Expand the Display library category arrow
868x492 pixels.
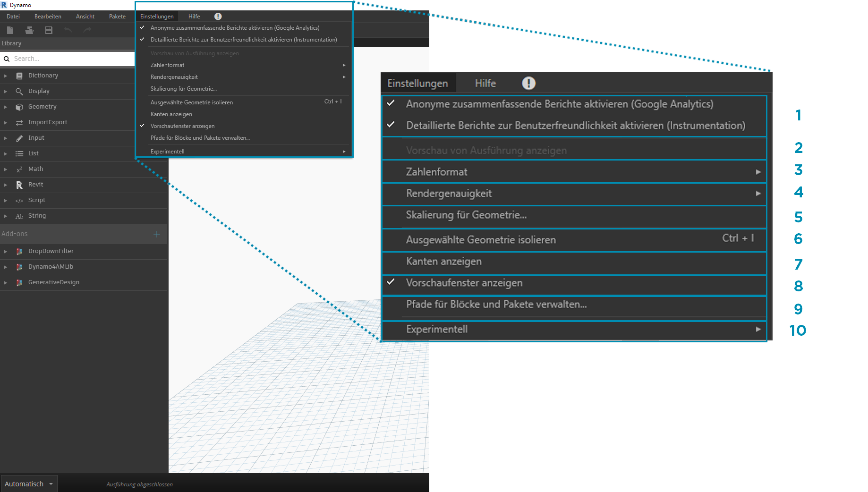coord(5,91)
